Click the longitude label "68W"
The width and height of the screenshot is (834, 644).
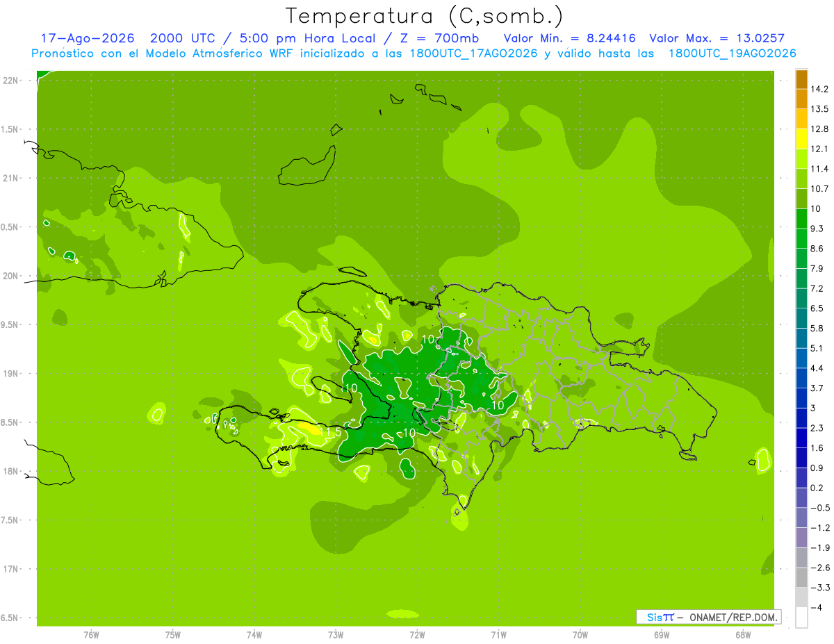[742, 635]
